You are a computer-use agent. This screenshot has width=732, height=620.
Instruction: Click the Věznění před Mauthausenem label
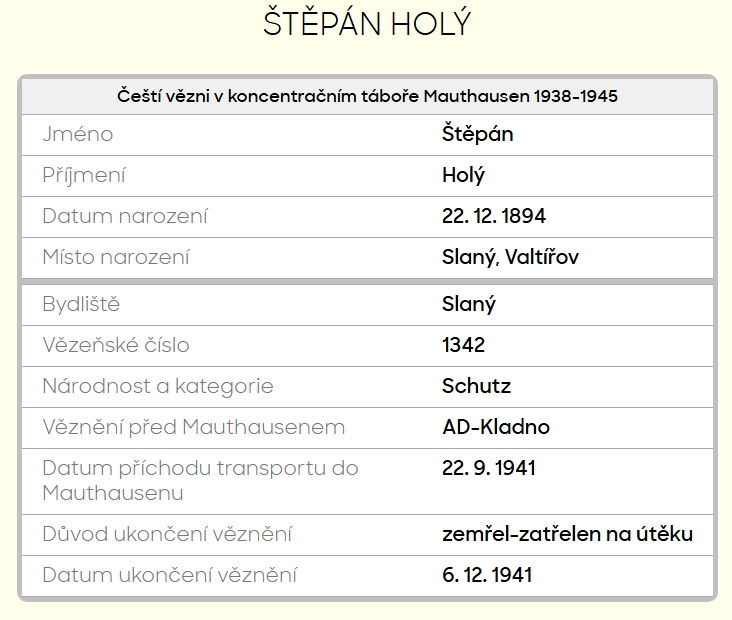tap(194, 427)
